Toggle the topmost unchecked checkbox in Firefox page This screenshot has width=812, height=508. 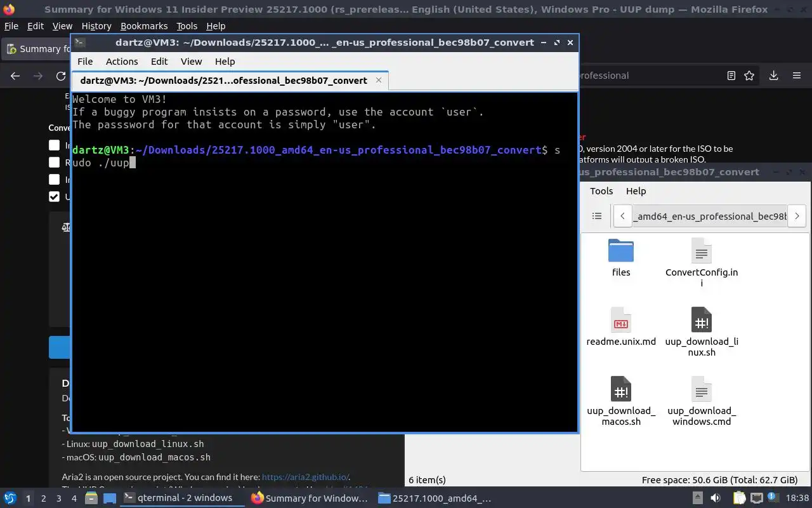pos(54,145)
